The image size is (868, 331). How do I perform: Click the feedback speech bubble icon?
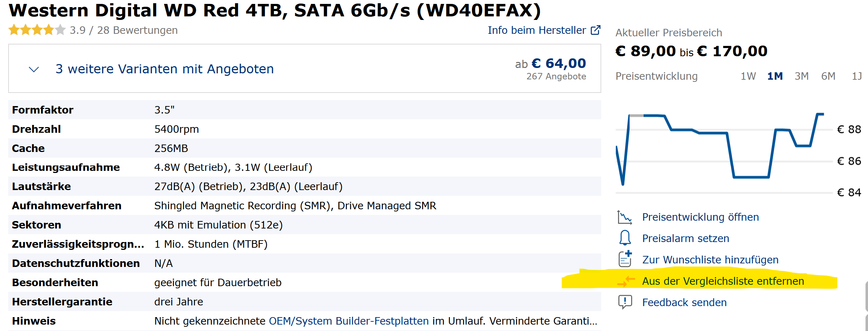tap(625, 302)
